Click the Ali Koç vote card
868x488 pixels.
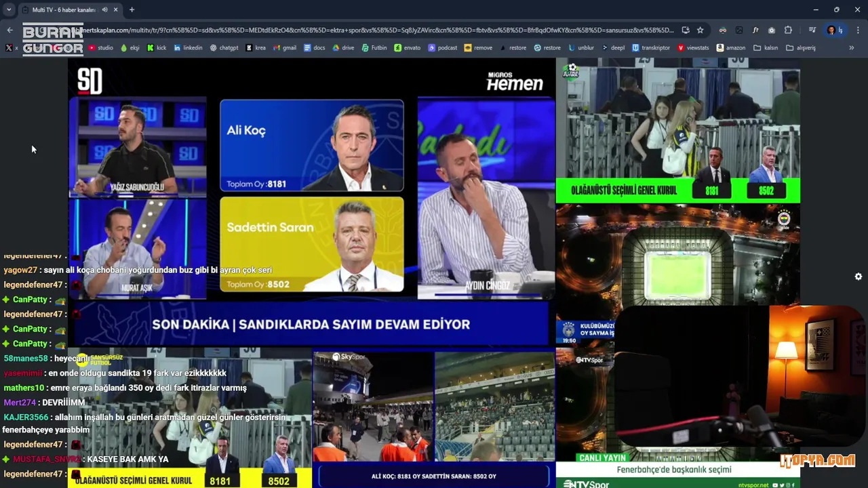tap(312, 146)
